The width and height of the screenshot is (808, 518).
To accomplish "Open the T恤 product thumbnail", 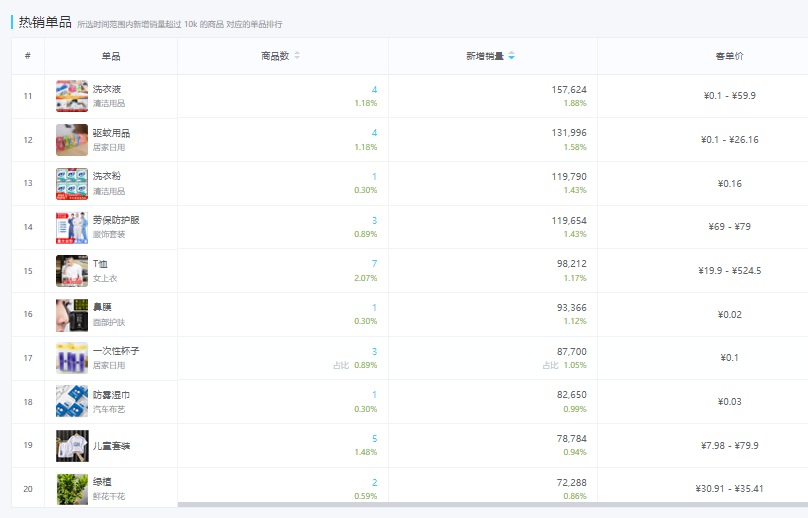I will [72, 271].
